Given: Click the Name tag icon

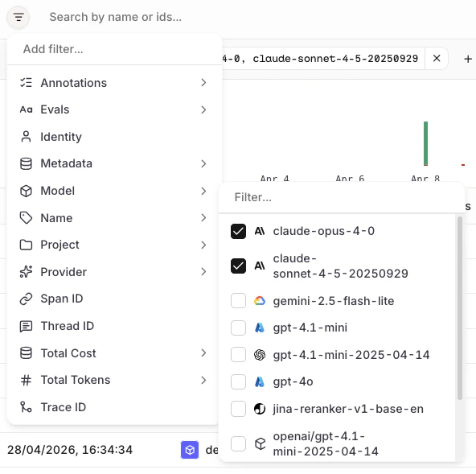Looking at the screenshot, I should [x=26, y=218].
